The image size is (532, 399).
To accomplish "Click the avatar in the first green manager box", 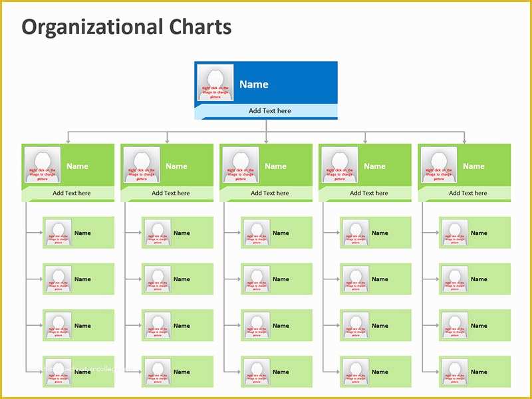I will 43,165.
